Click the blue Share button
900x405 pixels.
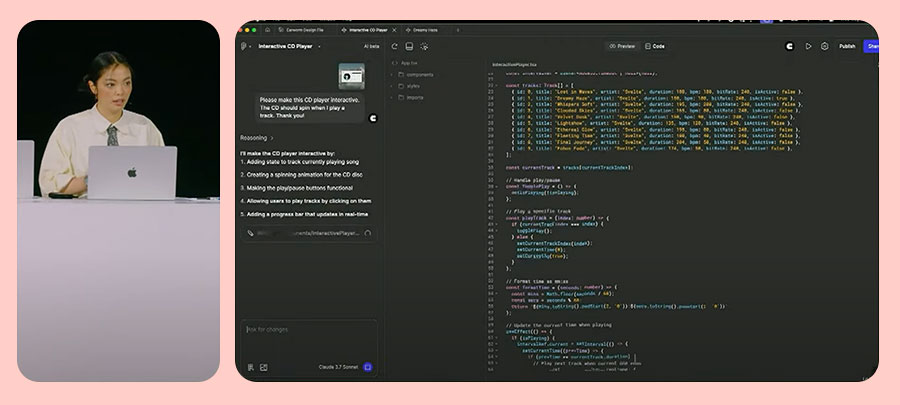tap(871, 46)
